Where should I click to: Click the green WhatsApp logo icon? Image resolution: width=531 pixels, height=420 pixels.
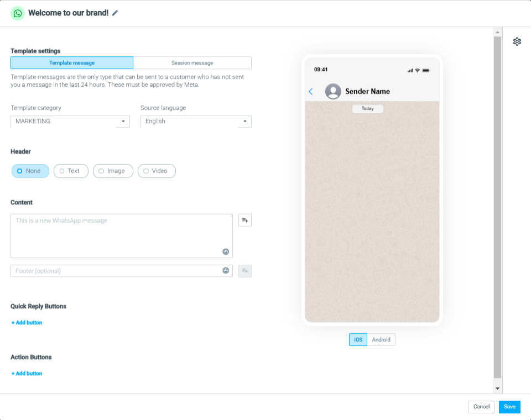pos(18,13)
